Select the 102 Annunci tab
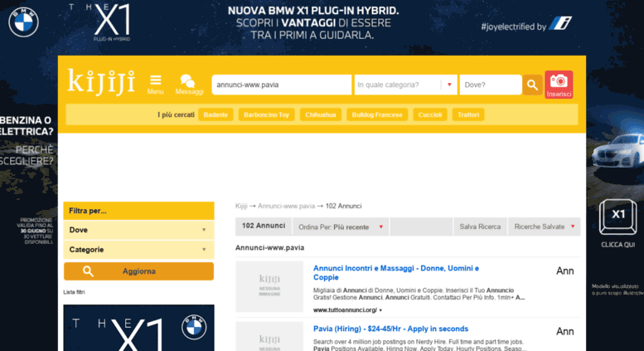Screen dimensions: 644x351 point(264,226)
